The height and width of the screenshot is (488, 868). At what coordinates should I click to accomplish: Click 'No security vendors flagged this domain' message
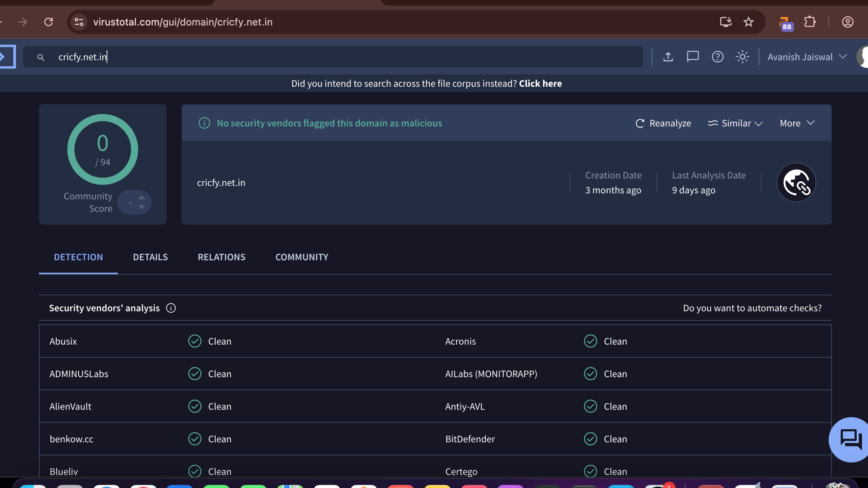tap(329, 123)
